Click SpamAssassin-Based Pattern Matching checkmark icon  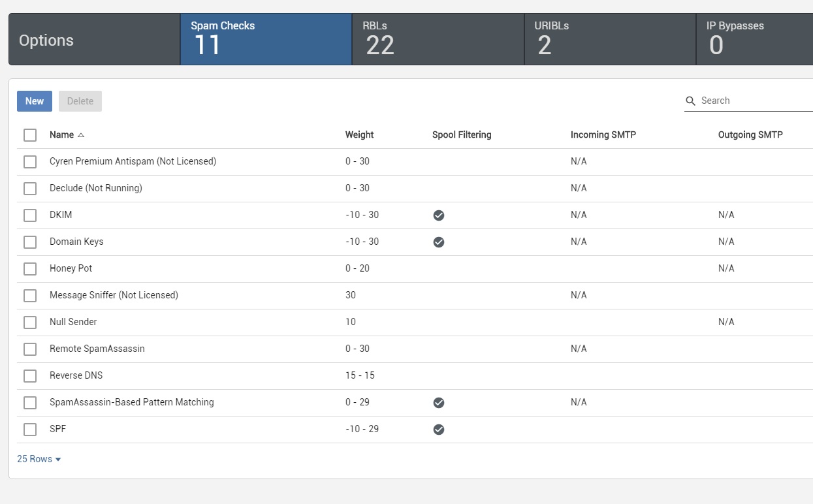click(x=439, y=403)
